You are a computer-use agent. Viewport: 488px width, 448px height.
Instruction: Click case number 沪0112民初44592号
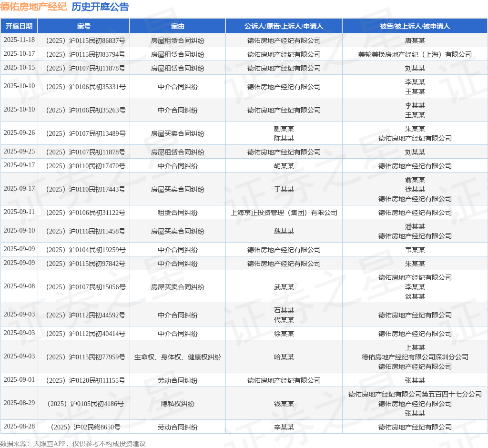(x=86, y=315)
